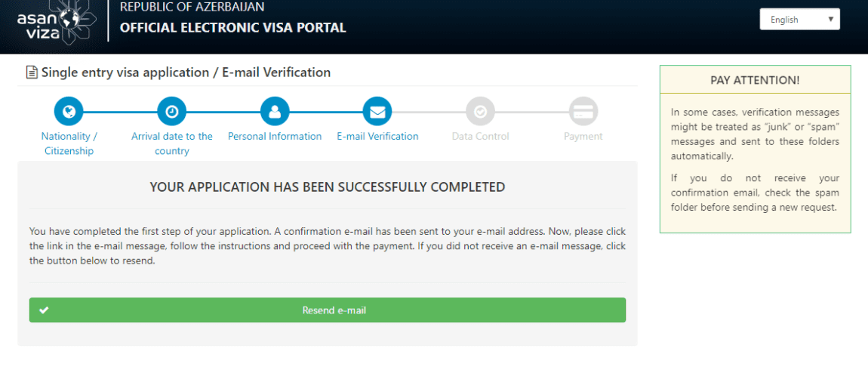
Task: Click the document icon beside page title
Action: click(x=32, y=72)
